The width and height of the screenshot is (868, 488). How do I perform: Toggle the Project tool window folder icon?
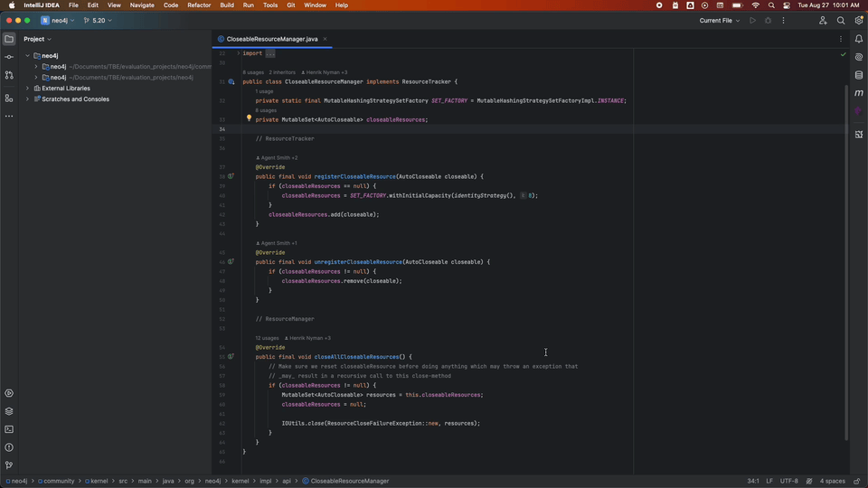pos(9,39)
